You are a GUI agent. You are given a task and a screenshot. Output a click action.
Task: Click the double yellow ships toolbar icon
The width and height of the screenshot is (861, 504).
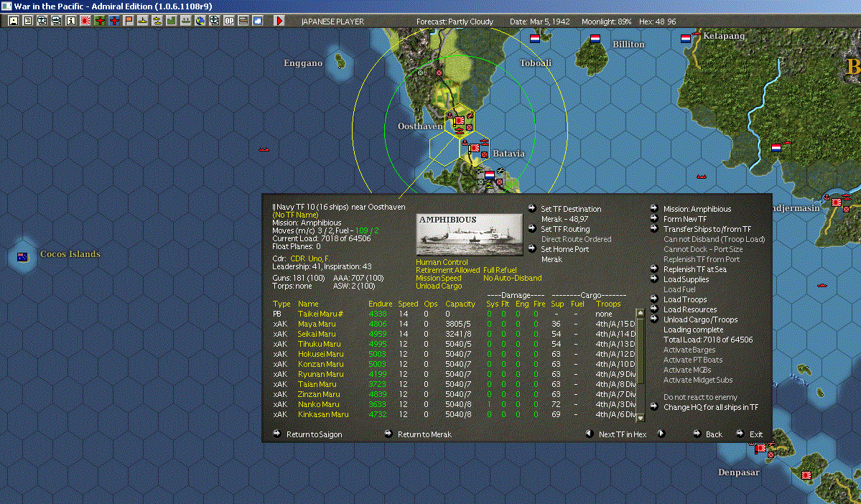coord(157,21)
